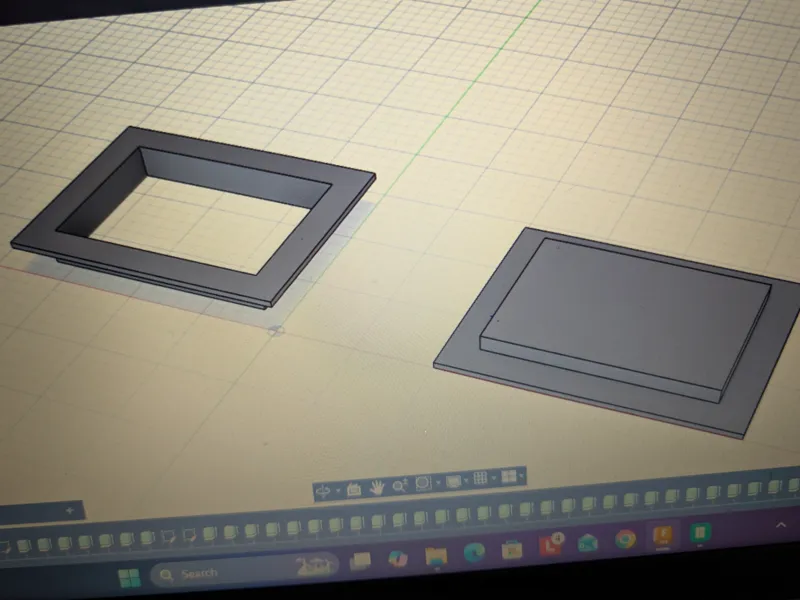Screen dimensions: 800x600
Task: Open File Explorer from the taskbar
Action: [436, 556]
